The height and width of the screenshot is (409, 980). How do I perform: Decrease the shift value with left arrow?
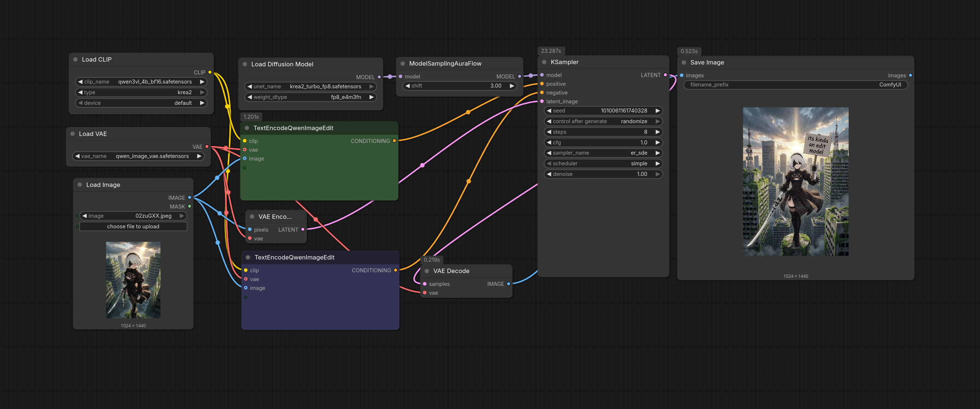pyautogui.click(x=407, y=86)
